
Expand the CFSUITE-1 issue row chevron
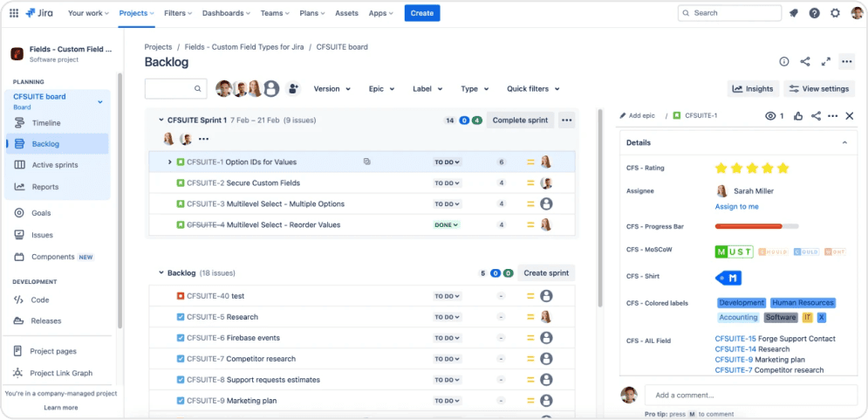pos(170,162)
